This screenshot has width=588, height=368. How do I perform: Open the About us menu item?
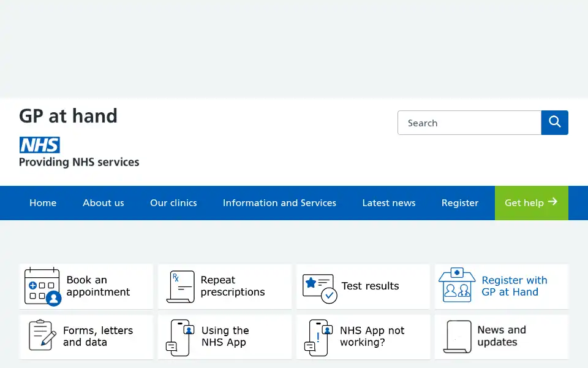coord(103,203)
